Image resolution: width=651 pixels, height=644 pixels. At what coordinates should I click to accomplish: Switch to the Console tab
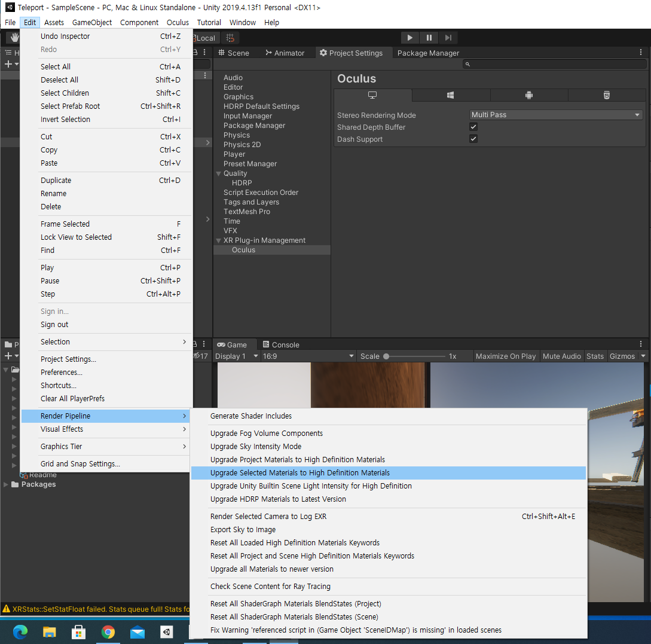(x=281, y=344)
